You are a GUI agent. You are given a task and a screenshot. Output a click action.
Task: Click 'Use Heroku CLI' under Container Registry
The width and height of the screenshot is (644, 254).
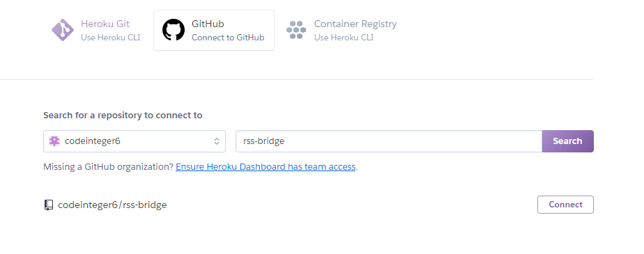pyautogui.click(x=344, y=38)
